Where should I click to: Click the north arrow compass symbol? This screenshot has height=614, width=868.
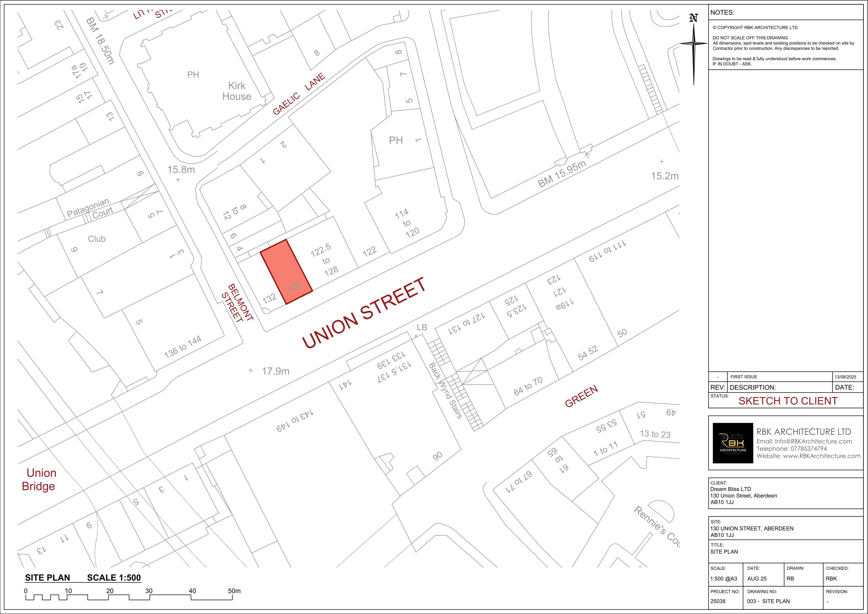[694, 49]
